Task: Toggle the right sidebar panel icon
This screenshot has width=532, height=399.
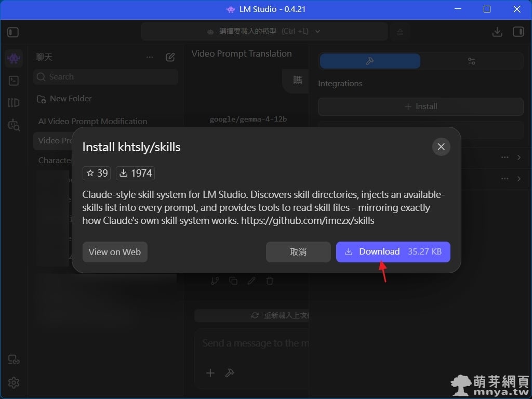Action: tap(518, 32)
